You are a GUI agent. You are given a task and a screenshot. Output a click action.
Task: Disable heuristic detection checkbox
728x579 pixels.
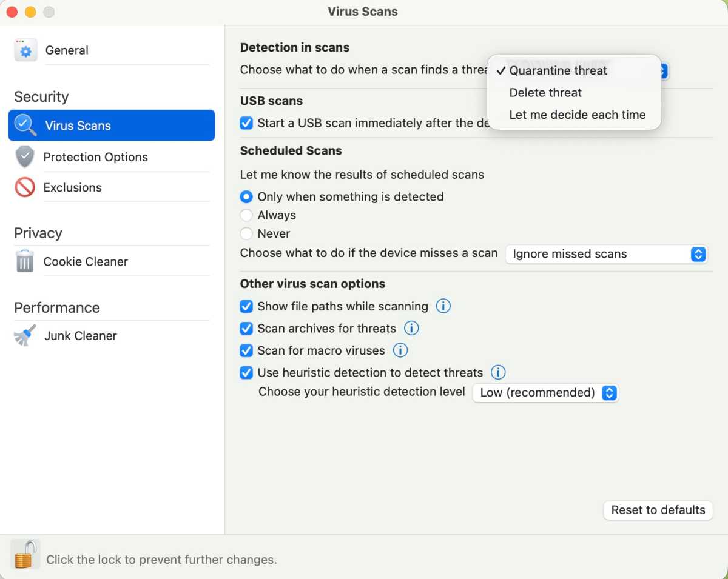[x=246, y=373]
